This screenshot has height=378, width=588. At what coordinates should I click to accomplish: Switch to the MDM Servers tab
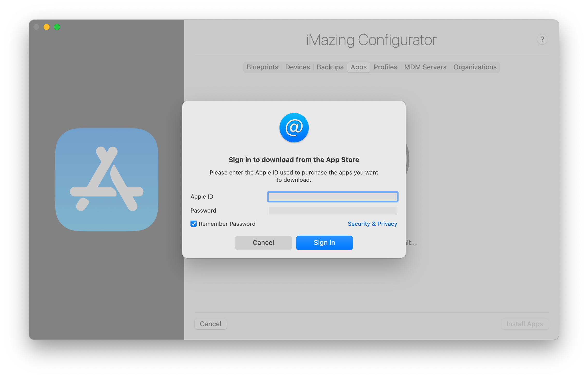425,67
